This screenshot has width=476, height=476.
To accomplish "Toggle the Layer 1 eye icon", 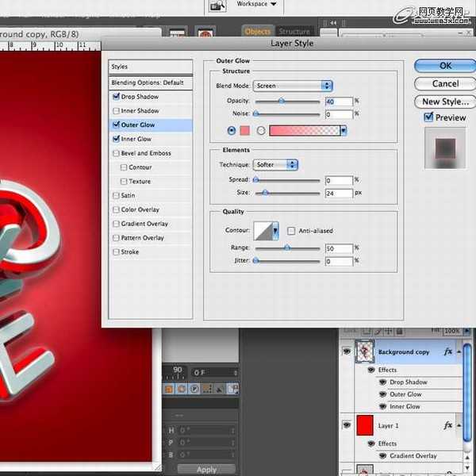I will [x=347, y=425].
